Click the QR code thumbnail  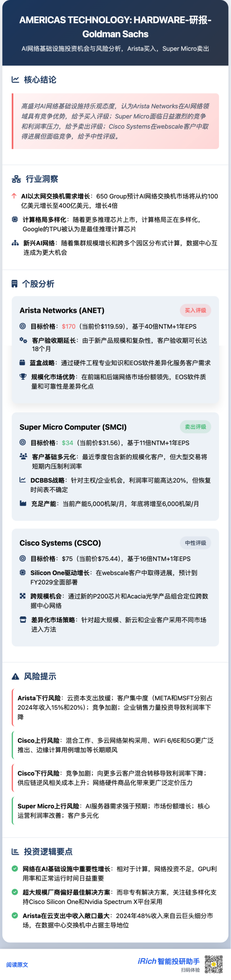(213, 964)
